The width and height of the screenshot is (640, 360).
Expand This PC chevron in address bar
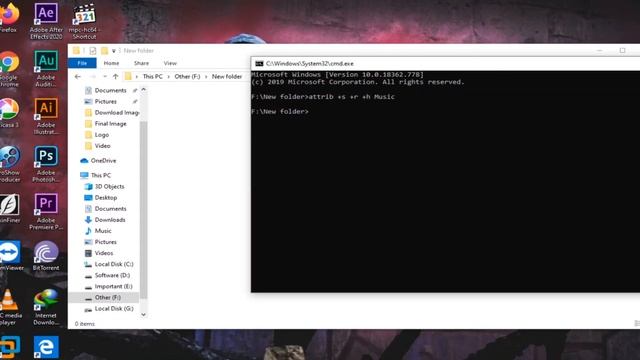(168, 77)
